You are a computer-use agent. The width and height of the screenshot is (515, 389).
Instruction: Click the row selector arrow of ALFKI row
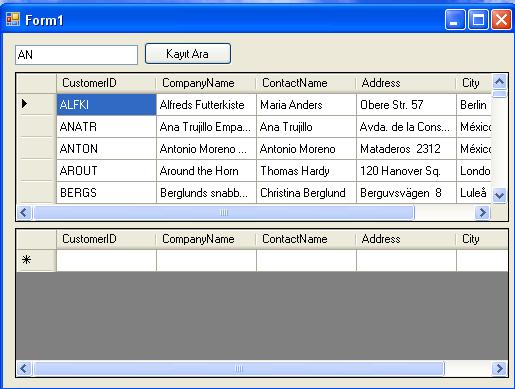click(36, 104)
